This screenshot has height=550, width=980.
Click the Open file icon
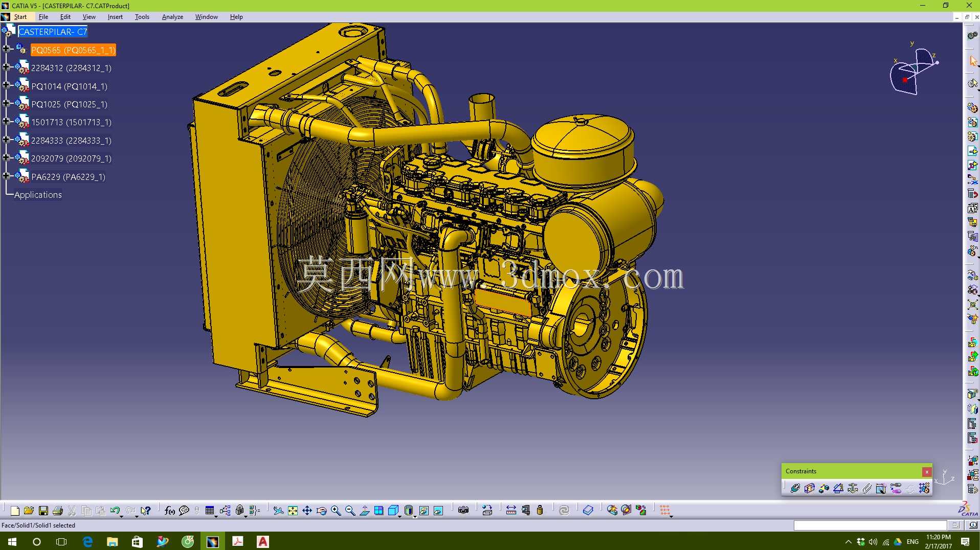point(29,510)
